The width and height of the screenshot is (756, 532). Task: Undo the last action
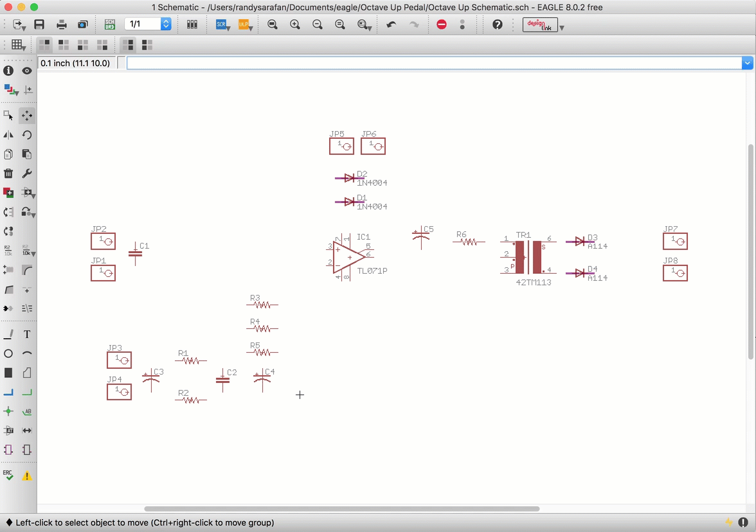391,24
